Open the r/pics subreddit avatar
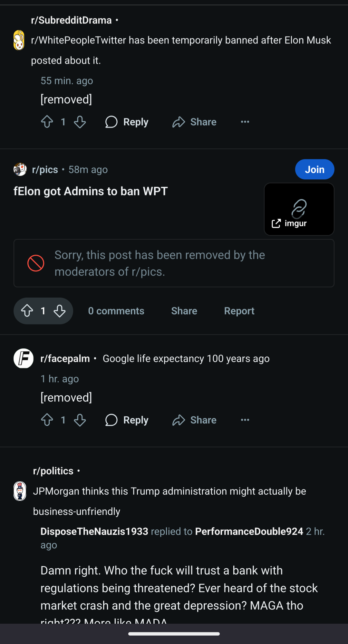The height and width of the screenshot is (644, 348). click(x=20, y=169)
